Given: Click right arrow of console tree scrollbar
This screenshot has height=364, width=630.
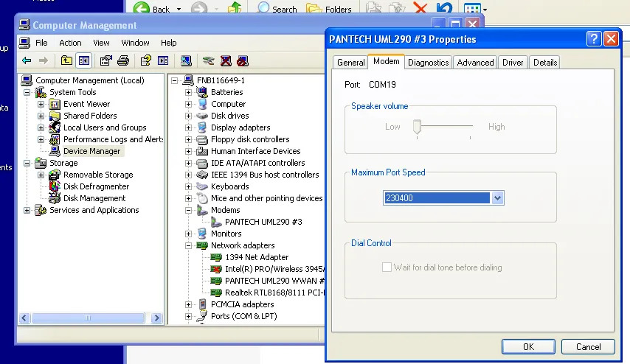Looking at the screenshot, I should tap(156, 318).
